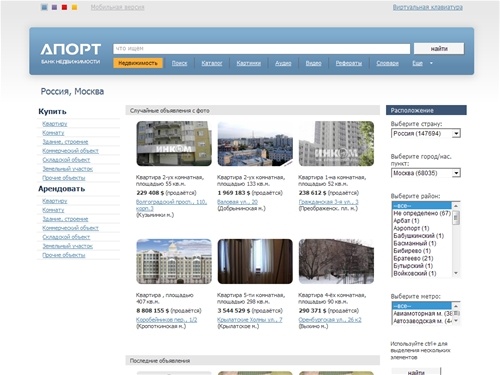Screen dimensions: 500x375
Task: Select district Войковский (1)
Action: [x=422, y=273]
